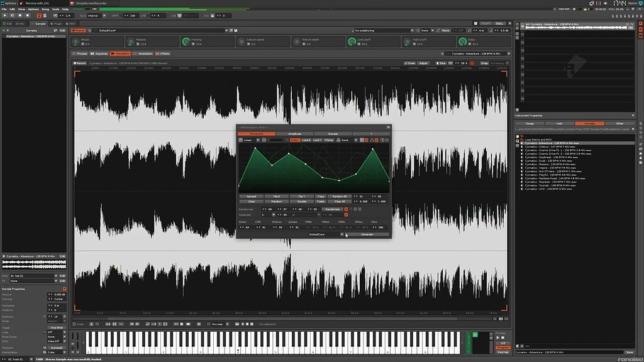Open the 0 Crossing snap dropdown
Viewport: 644px width, 362px height.
click(x=499, y=63)
